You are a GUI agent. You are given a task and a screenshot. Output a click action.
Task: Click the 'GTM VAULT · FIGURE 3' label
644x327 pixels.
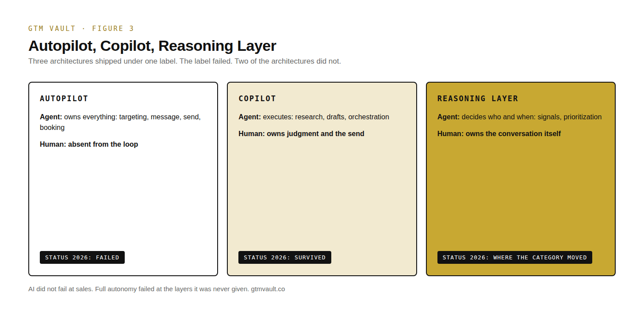(x=81, y=29)
